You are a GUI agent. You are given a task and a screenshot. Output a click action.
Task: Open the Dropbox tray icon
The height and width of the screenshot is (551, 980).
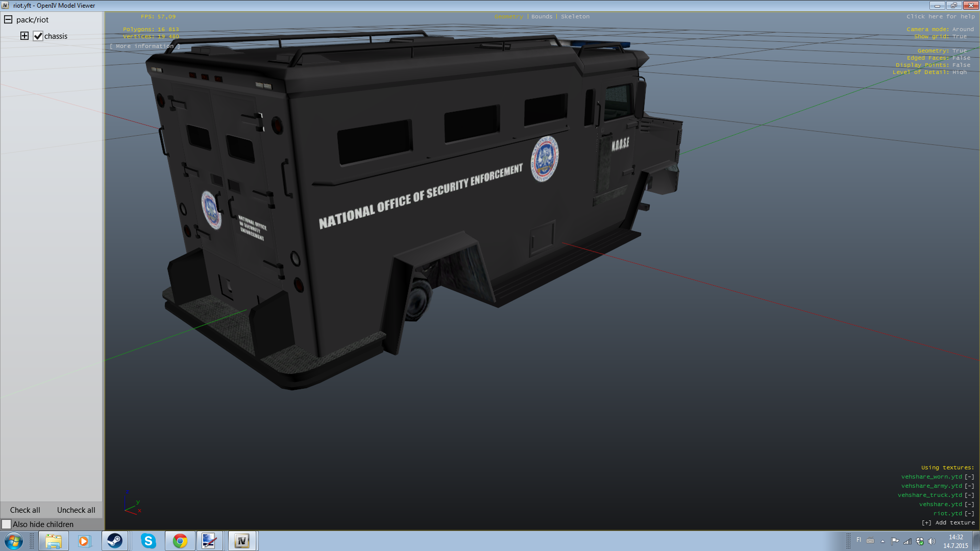pyautogui.click(x=920, y=541)
